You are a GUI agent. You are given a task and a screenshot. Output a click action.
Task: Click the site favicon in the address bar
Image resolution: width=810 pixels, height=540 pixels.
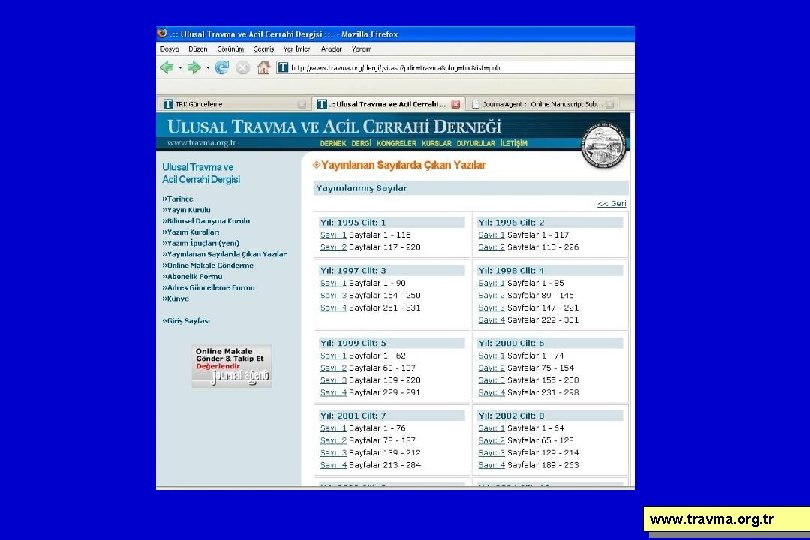[x=283, y=67]
